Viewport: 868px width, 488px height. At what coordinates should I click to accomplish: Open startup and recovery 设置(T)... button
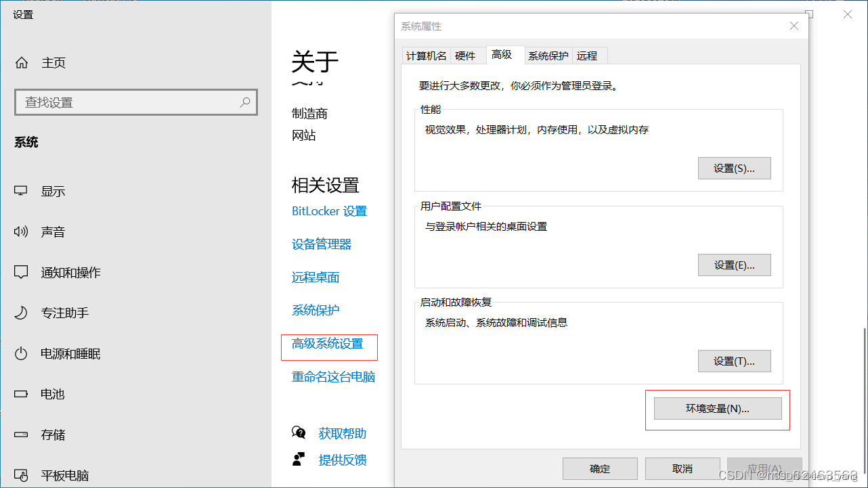pyautogui.click(x=734, y=361)
